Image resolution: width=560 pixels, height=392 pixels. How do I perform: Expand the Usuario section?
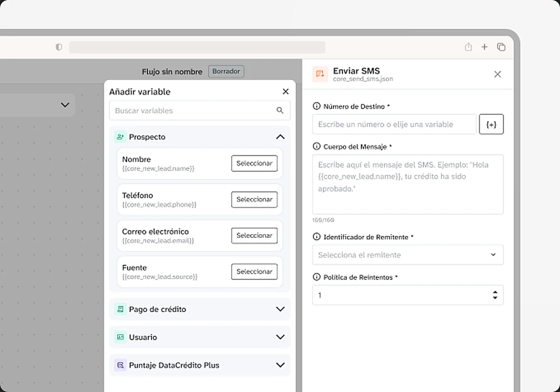point(280,337)
